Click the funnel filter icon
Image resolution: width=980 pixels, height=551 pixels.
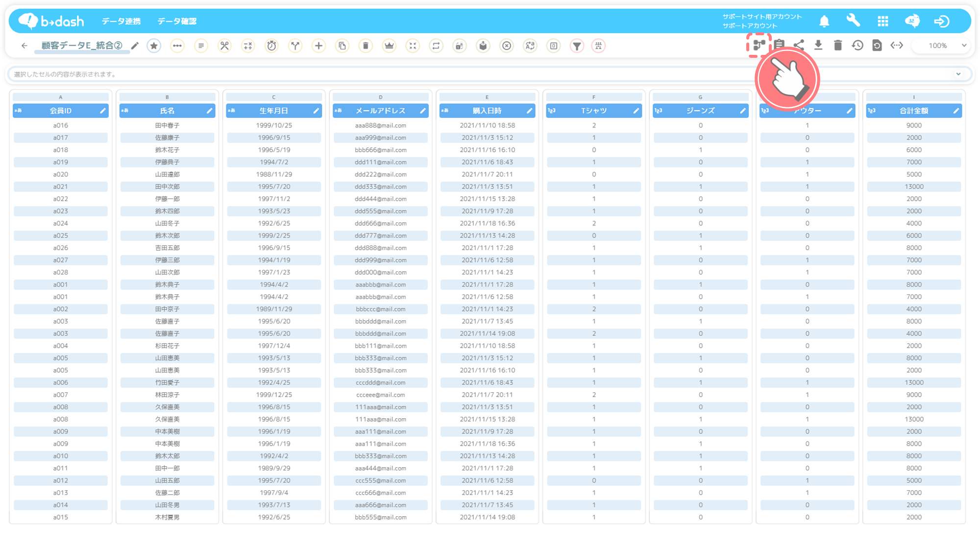coord(577,46)
